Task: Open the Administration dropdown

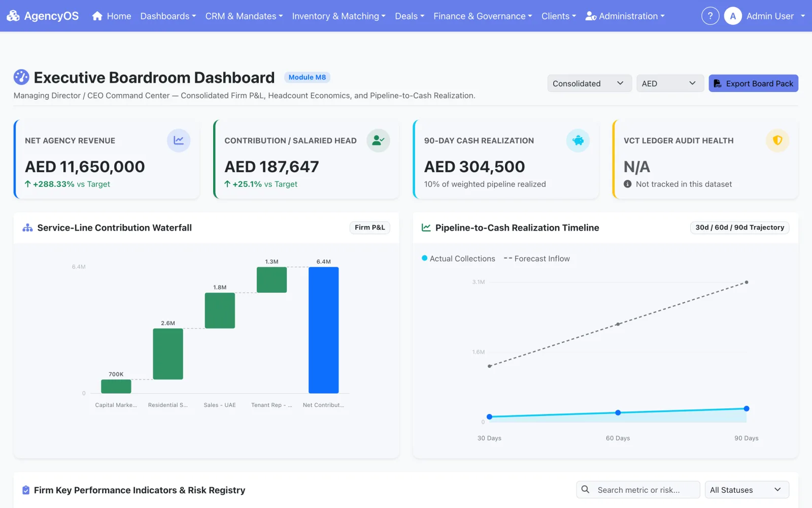Action: [x=625, y=16]
